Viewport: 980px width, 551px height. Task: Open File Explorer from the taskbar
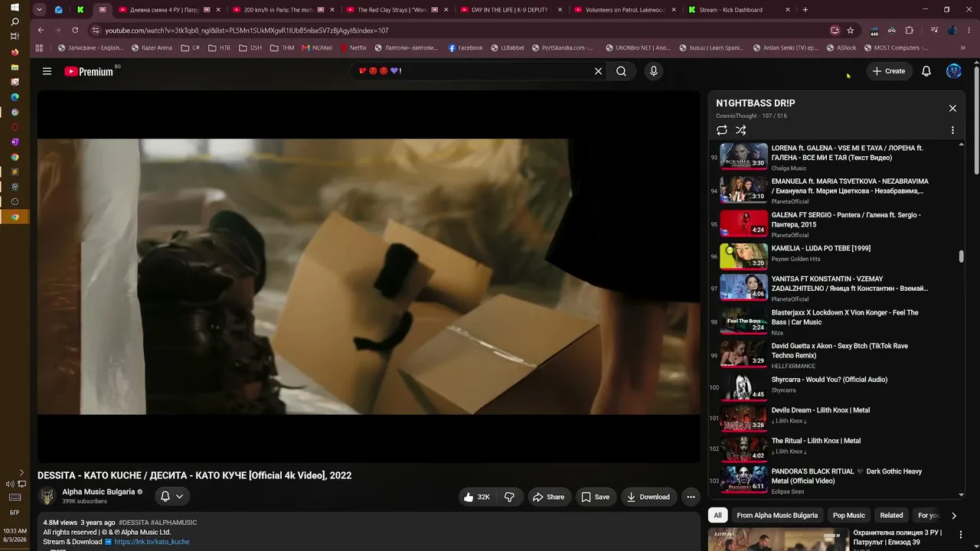15,67
